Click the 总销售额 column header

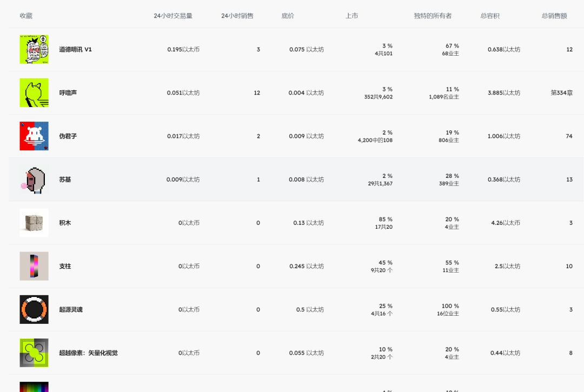554,16
